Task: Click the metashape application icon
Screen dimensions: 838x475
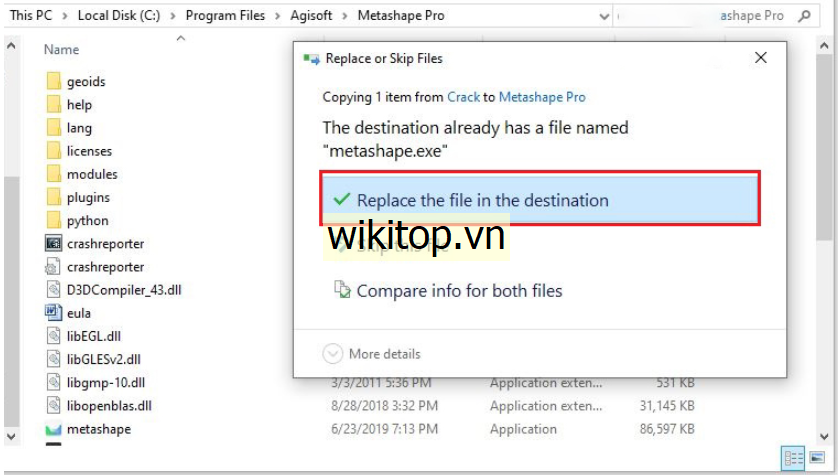Action: pyautogui.click(x=54, y=429)
